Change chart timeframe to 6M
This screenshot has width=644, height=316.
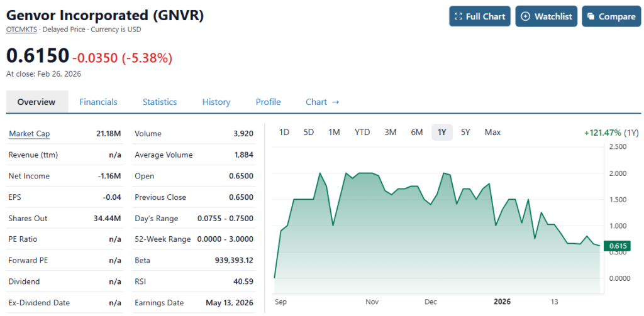point(416,132)
